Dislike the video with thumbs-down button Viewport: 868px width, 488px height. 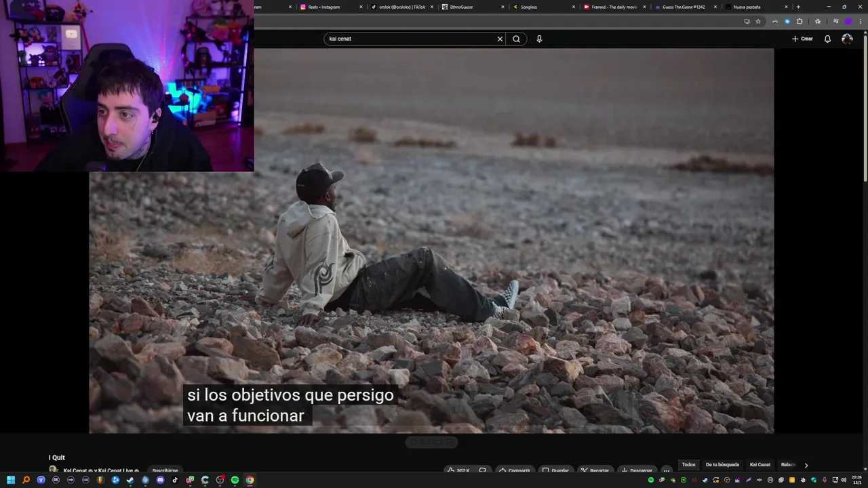[x=483, y=470]
